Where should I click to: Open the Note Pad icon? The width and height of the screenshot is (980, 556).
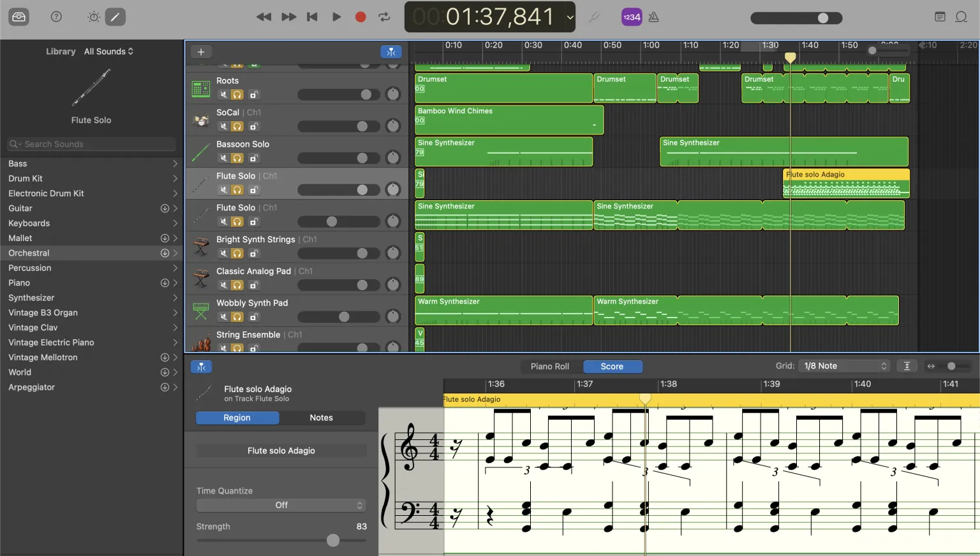(x=940, y=17)
